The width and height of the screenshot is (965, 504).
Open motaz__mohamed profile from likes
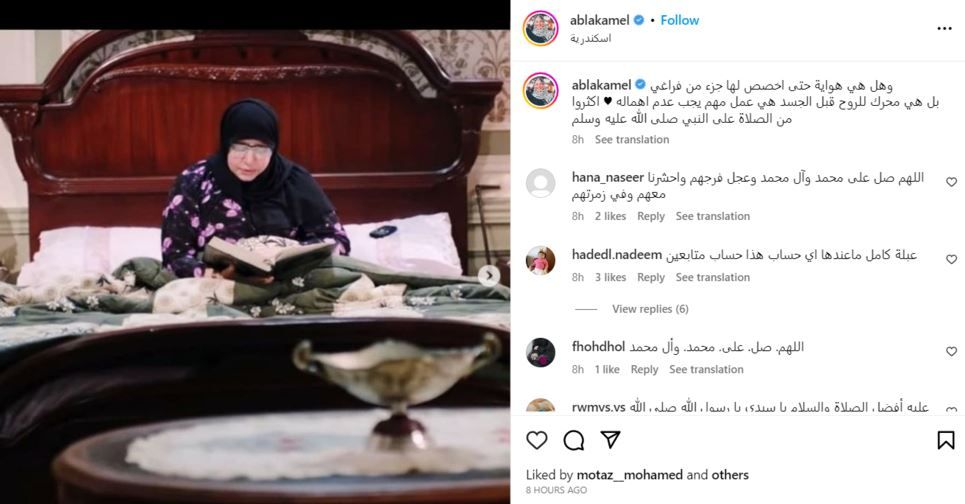629,475
